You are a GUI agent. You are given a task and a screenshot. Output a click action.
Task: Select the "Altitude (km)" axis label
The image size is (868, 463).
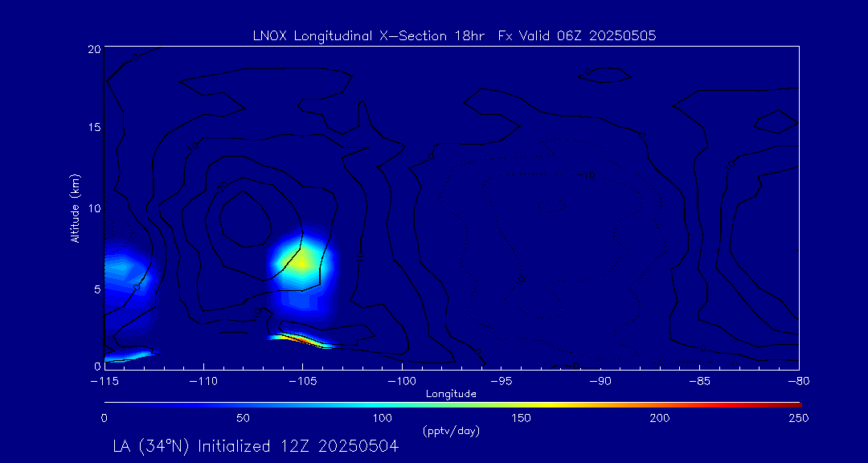point(76,207)
